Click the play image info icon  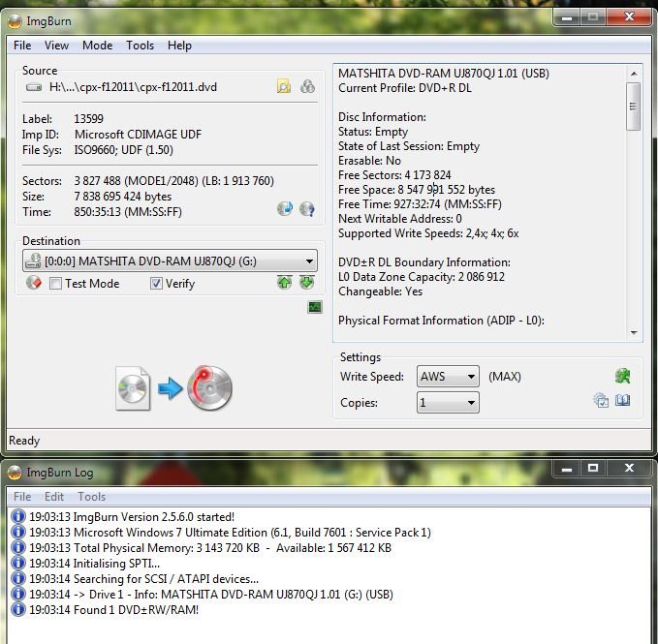point(285,208)
